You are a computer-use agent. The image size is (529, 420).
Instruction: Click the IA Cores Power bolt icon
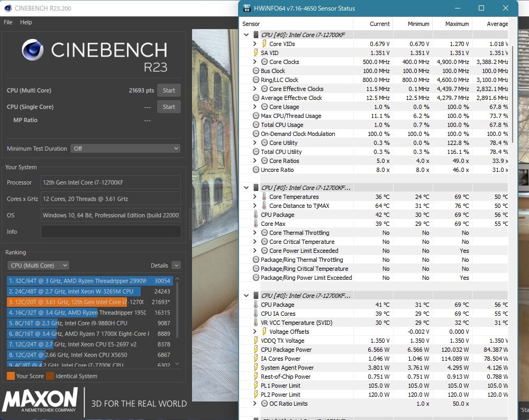[256, 359]
